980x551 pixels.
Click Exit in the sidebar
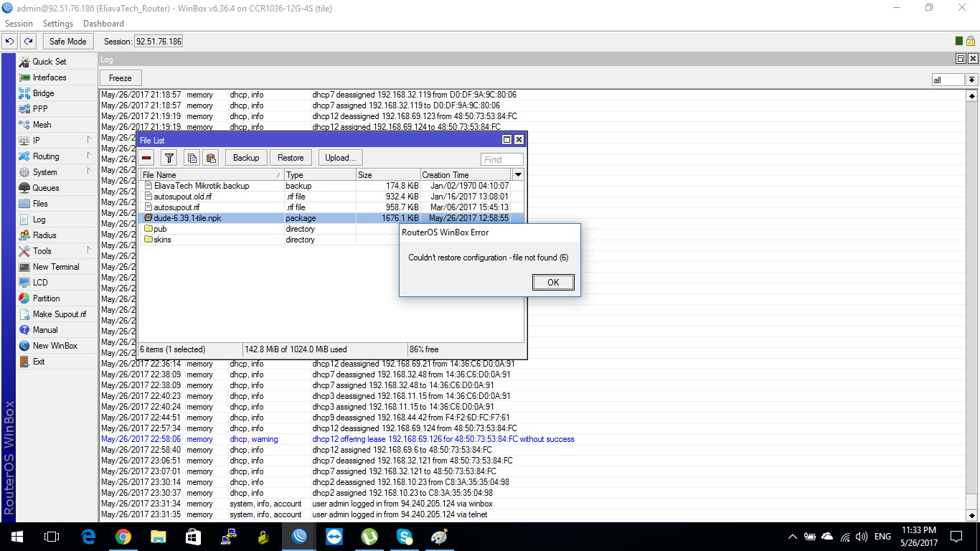[x=39, y=362]
